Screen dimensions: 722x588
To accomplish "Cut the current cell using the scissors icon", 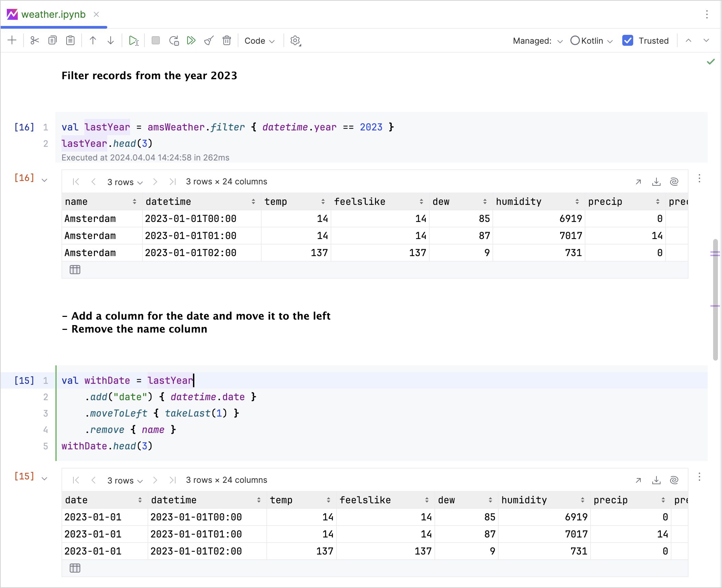I will (x=34, y=40).
